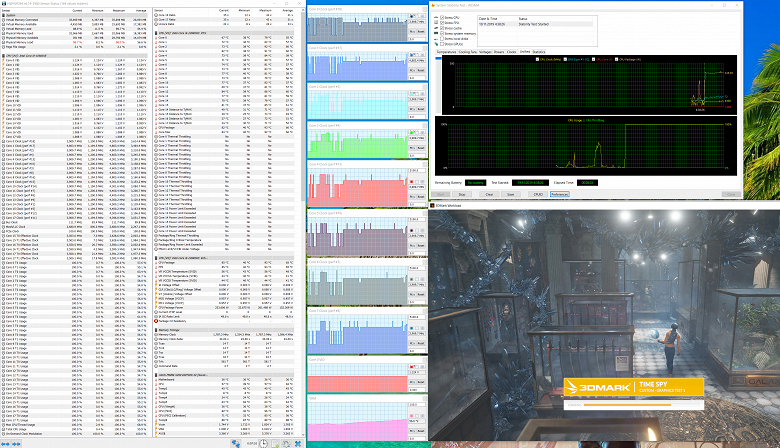Toggle the Stress local disks checkbox
This screenshot has width=780, height=448.
click(x=442, y=39)
